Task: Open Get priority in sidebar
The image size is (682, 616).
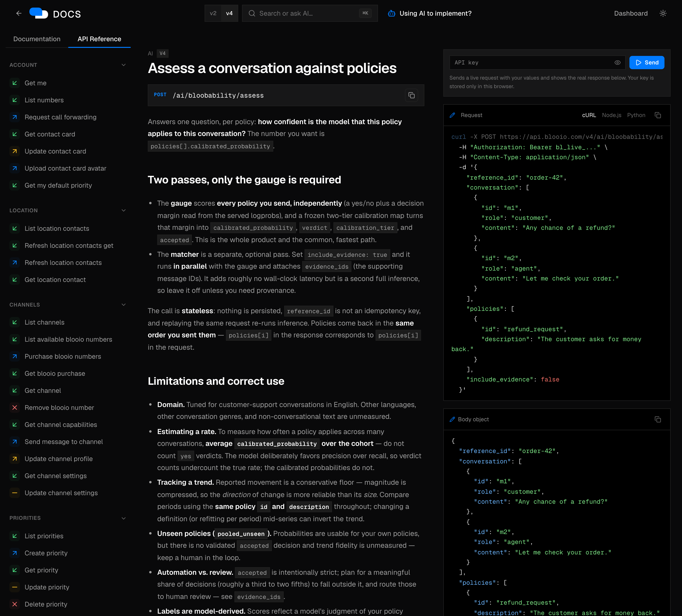Action: [x=41, y=570]
